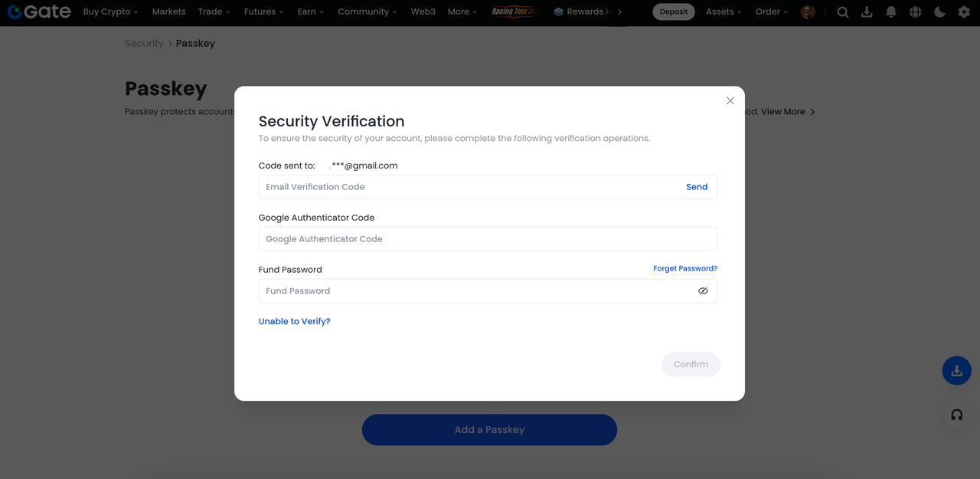Click the search magnifier icon
The image size is (980, 479).
[x=842, y=12]
